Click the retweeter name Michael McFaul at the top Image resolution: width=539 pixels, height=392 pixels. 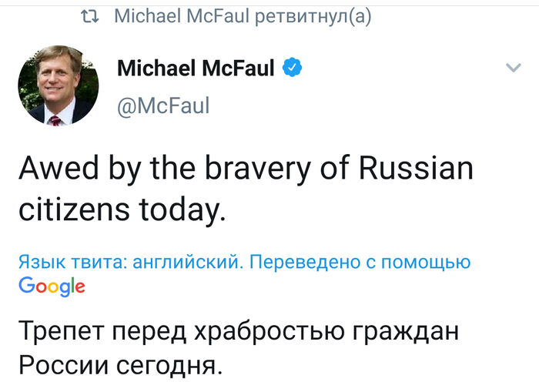(188, 16)
